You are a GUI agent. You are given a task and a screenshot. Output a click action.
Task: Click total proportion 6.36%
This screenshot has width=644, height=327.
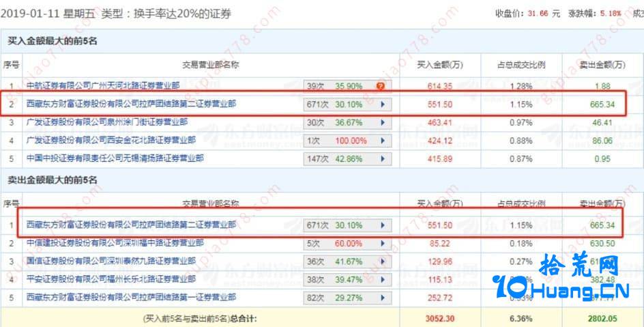pos(521,319)
